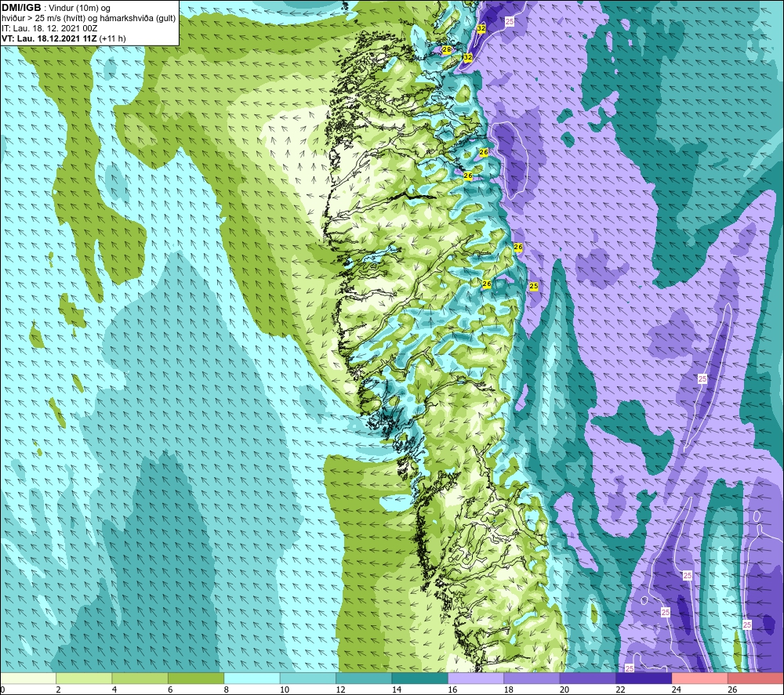The width and height of the screenshot is (784, 695).
Task: Pick the 12–14 m/s teal legend swatch
Action: (364, 678)
